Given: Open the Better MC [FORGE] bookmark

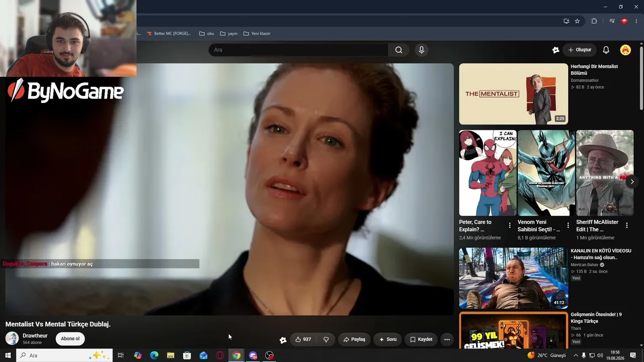Looking at the screenshot, I should (x=169, y=34).
